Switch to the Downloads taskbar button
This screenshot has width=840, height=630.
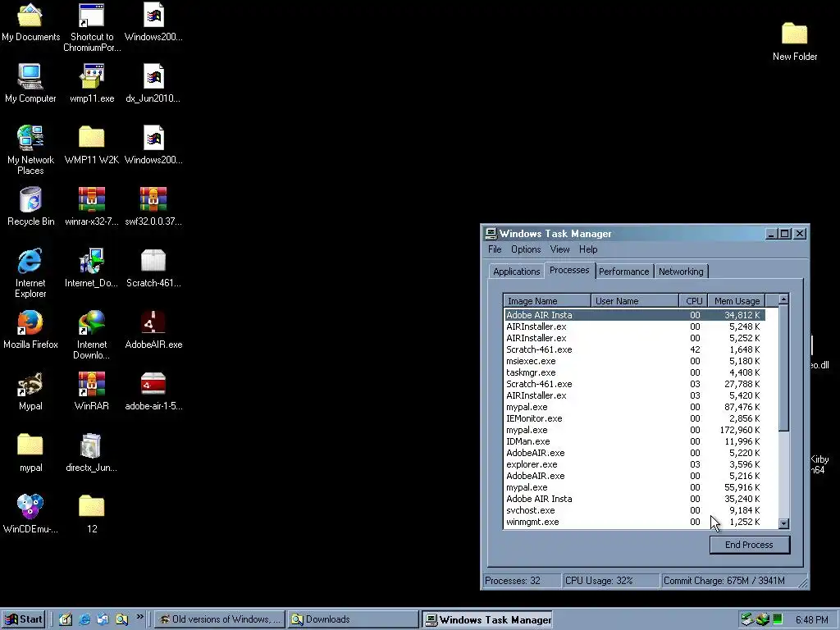(353, 619)
